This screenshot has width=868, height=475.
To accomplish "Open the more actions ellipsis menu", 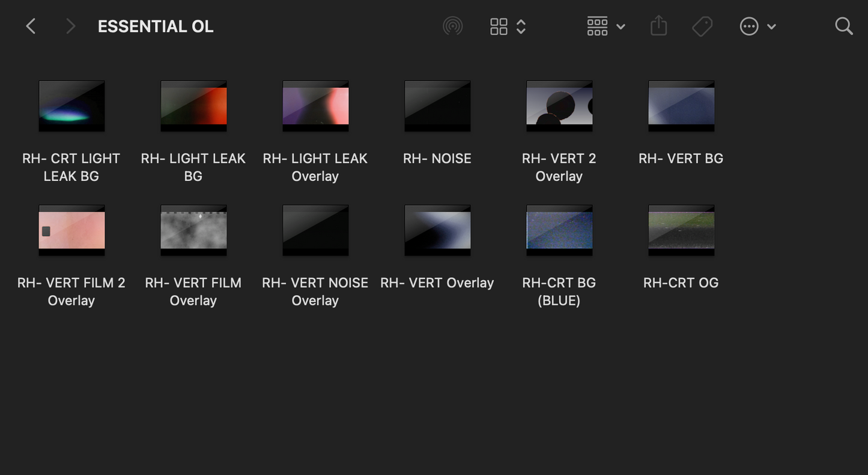I will click(749, 26).
